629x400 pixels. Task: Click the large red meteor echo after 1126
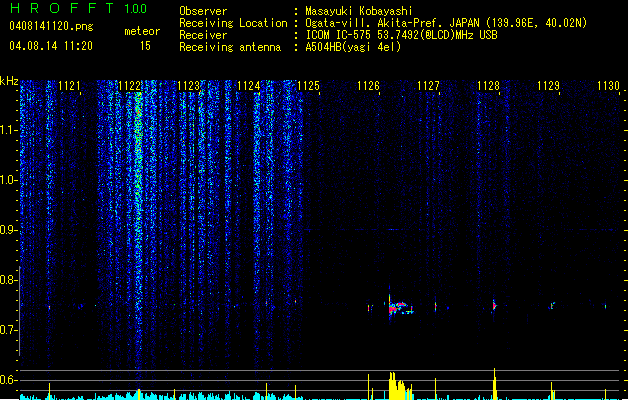pos(400,308)
